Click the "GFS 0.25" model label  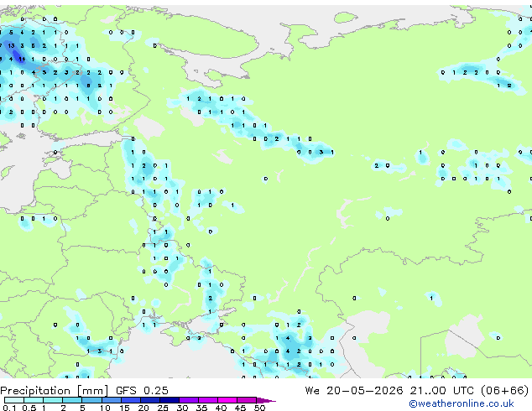[x=142, y=391]
